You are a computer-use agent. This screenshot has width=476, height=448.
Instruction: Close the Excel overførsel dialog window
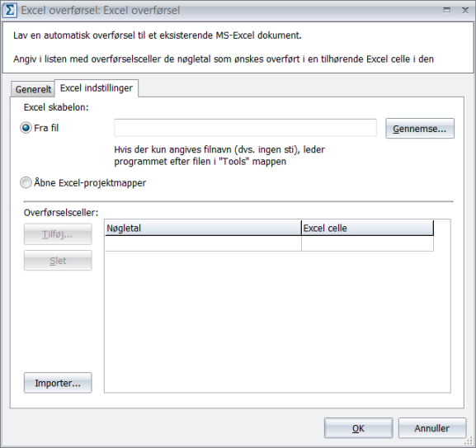tap(465, 10)
